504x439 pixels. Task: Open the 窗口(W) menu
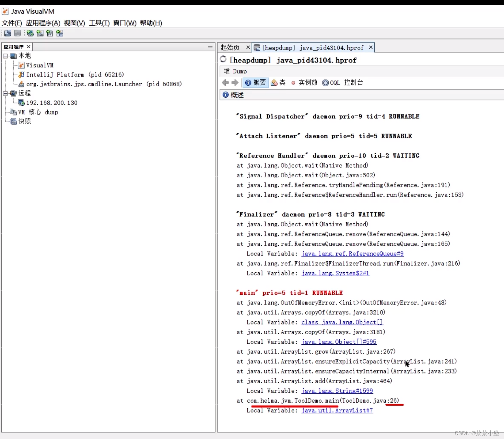pos(125,23)
